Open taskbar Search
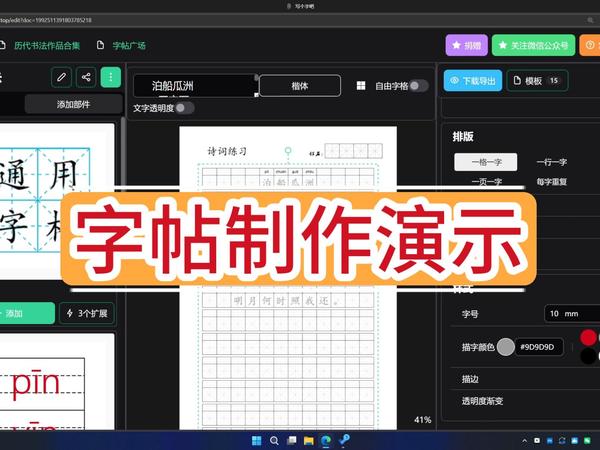Screen dimensions: 600x450 [274, 441]
